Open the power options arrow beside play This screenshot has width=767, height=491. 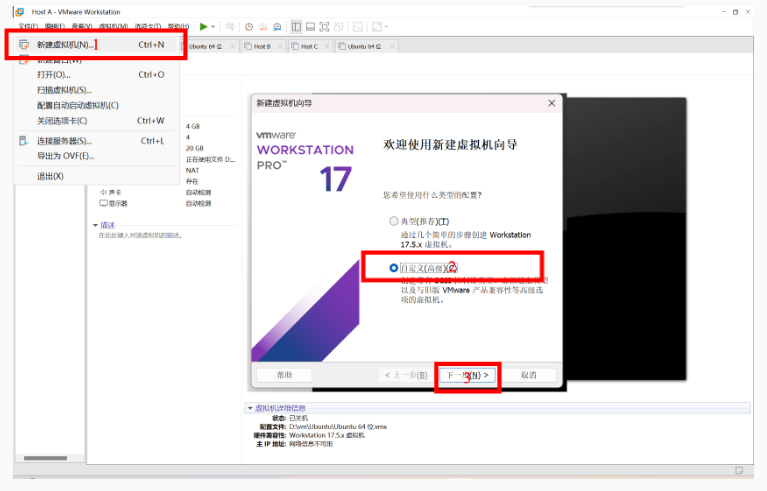click(213, 27)
